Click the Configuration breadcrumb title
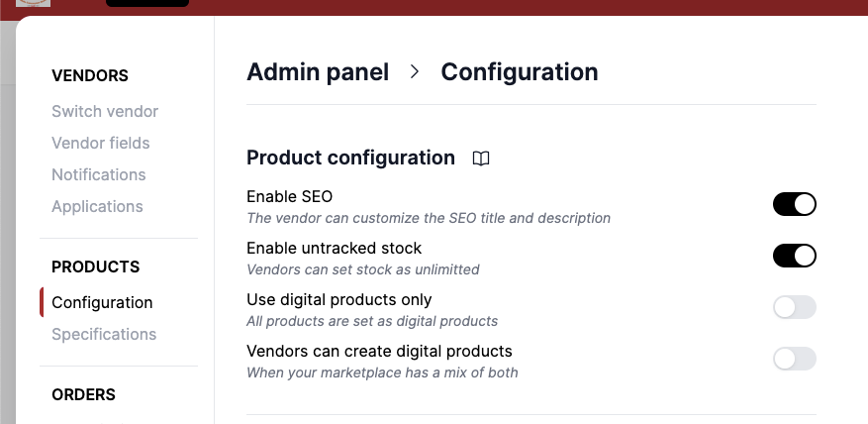The width and height of the screenshot is (868, 424). pos(519,72)
